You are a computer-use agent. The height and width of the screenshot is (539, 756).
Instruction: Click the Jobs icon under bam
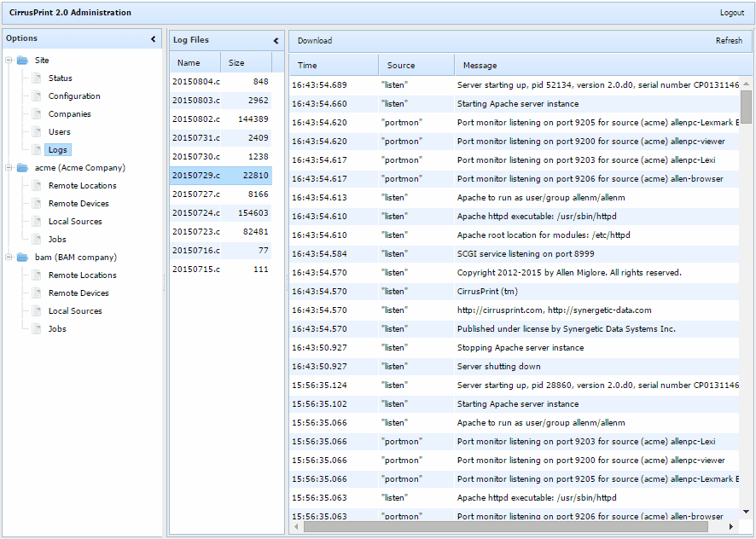(35, 328)
